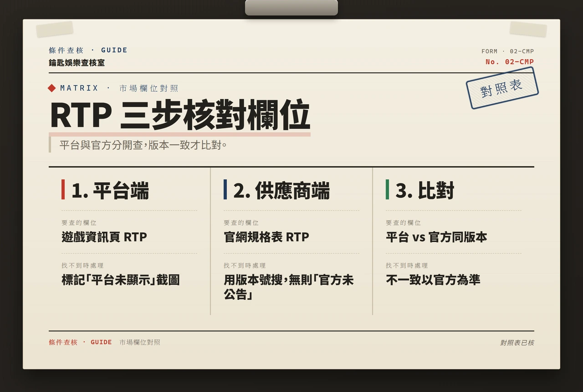Image resolution: width=583 pixels, height=392 pixels.
Task: Click the text 不一致以官方為準
Action: (x=433, y=280)
